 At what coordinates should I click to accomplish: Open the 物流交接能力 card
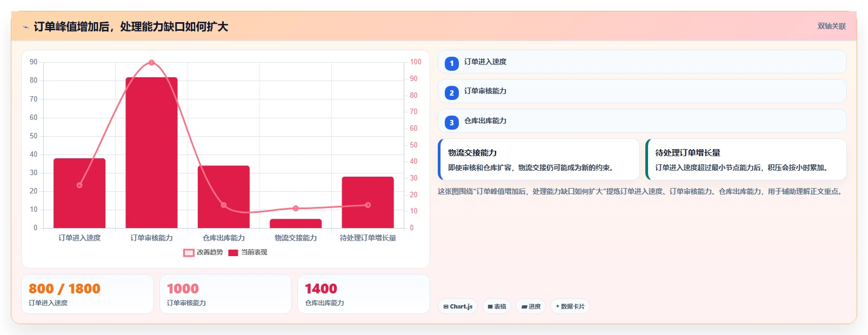pyautogui.click(x=538, y=159)
